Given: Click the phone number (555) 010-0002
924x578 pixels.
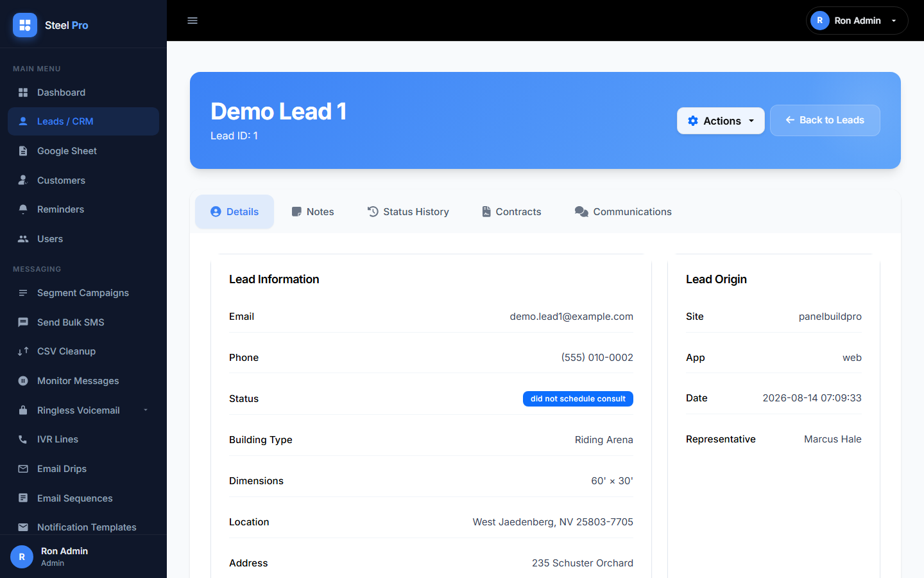Looking at the screenshot, I should [597, 358].
